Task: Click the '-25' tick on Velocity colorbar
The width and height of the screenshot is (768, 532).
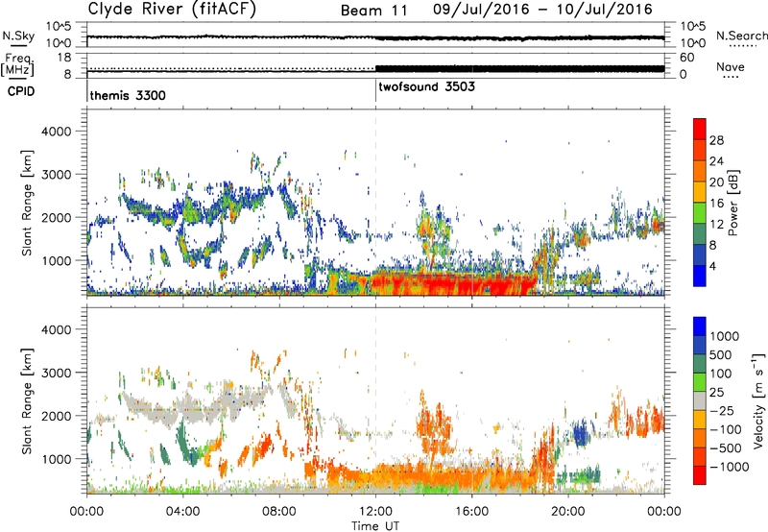Action: pyautogui.click(x=721, y=410)
